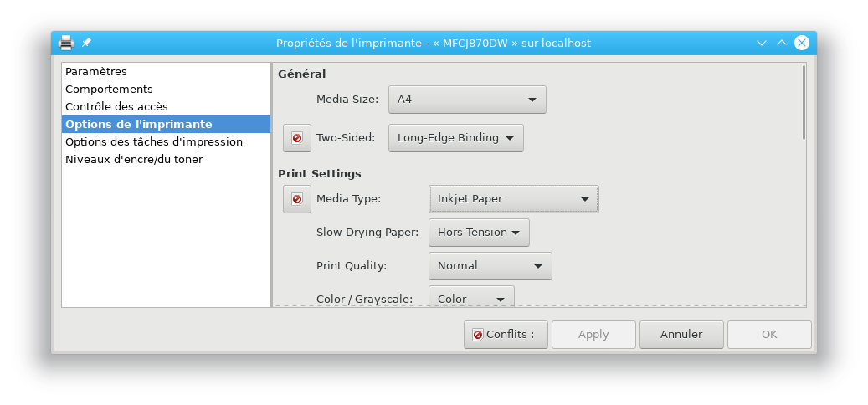Click the Apply button
This screenshot has width=868, height=405.
tap(593, 335)
